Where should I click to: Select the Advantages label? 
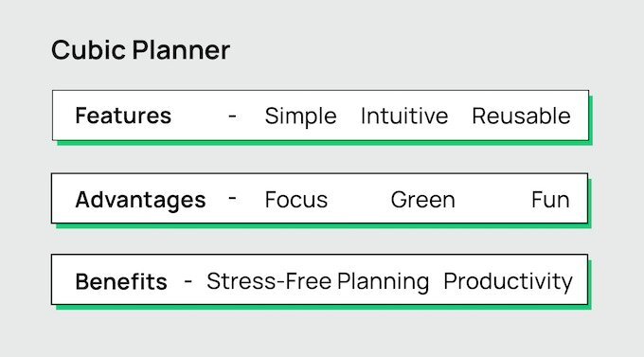140,200
